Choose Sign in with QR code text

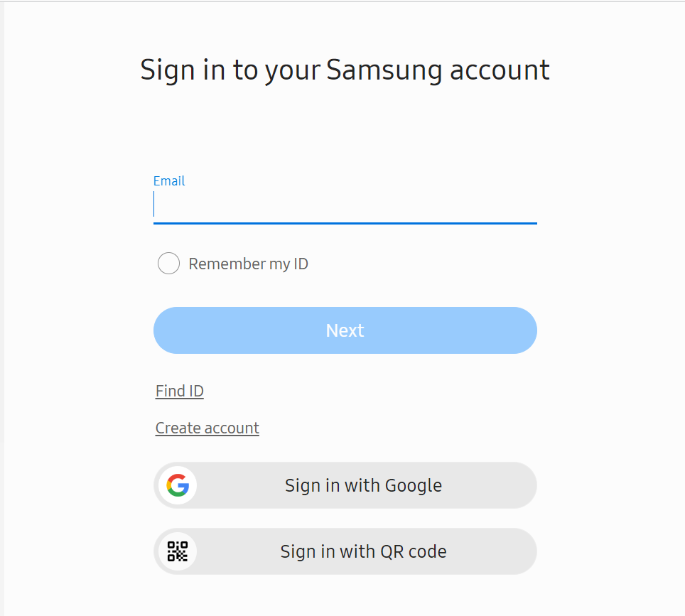(364, 551)
